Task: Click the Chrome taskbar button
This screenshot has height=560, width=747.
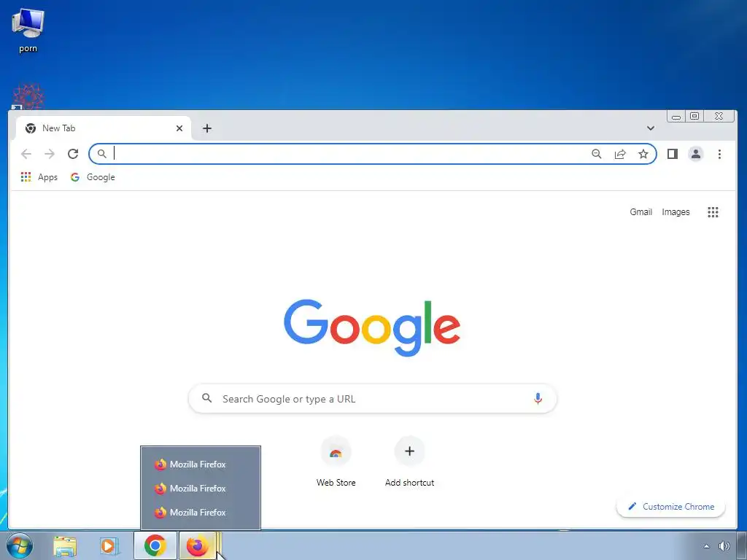Action: [155, 545]
